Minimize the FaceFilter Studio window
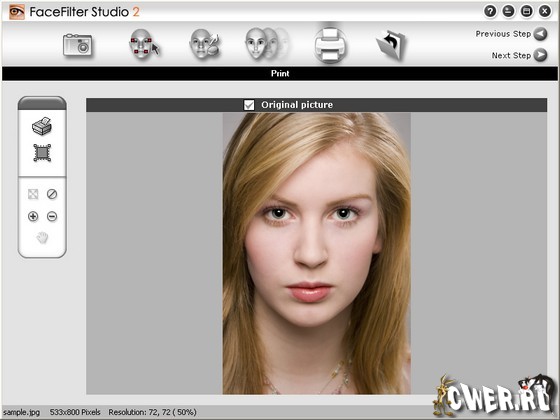 (x=508, y=11)
